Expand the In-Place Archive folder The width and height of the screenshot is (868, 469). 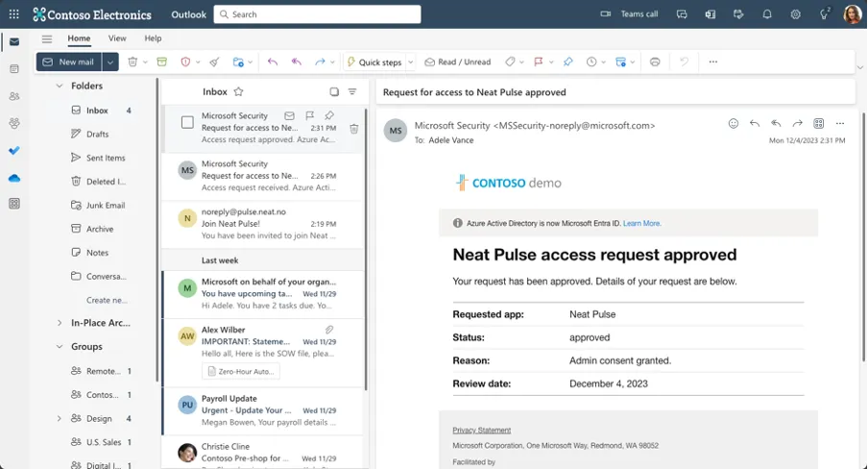(59, 323)
